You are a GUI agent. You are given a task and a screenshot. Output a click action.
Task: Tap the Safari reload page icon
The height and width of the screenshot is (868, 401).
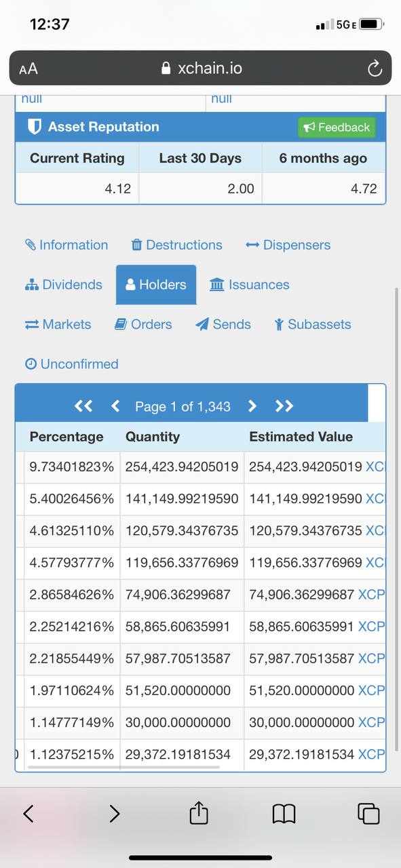374,68
